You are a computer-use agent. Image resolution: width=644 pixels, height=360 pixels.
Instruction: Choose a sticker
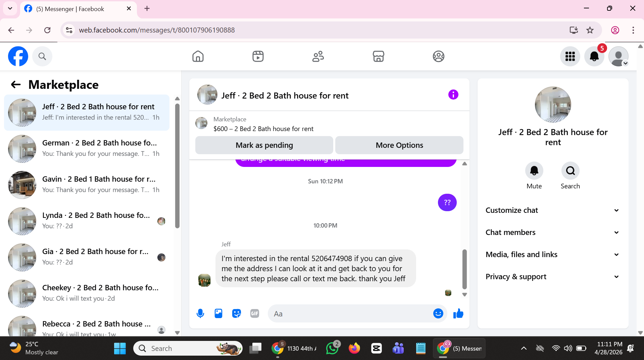(x=237, y=314)
